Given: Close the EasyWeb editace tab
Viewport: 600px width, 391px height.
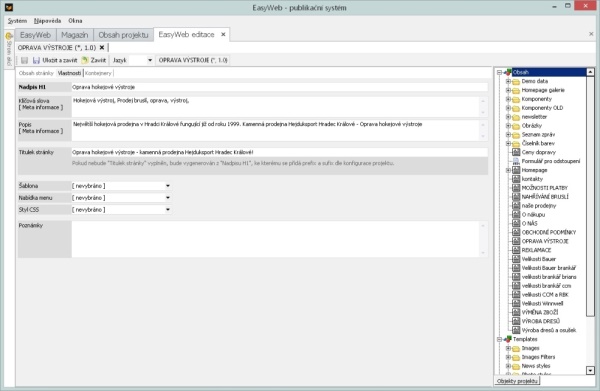Looking at the screenshot, I should pos(223,34).
